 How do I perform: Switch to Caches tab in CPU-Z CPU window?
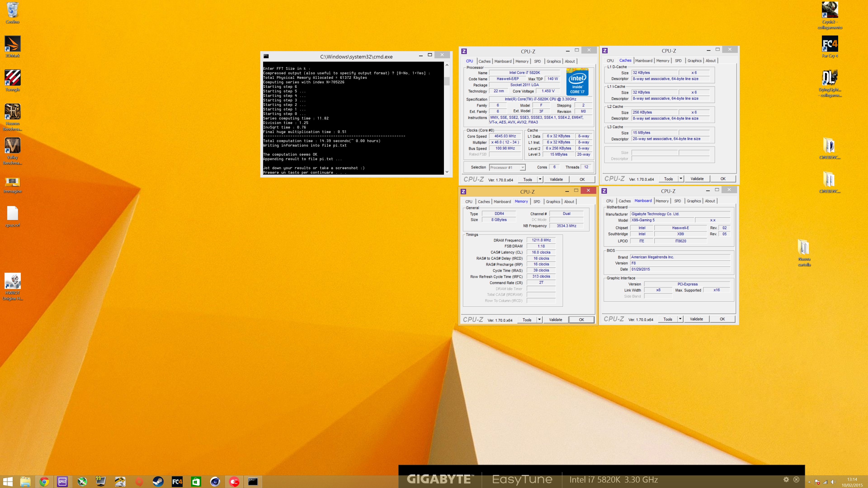[x=485, y=61]
